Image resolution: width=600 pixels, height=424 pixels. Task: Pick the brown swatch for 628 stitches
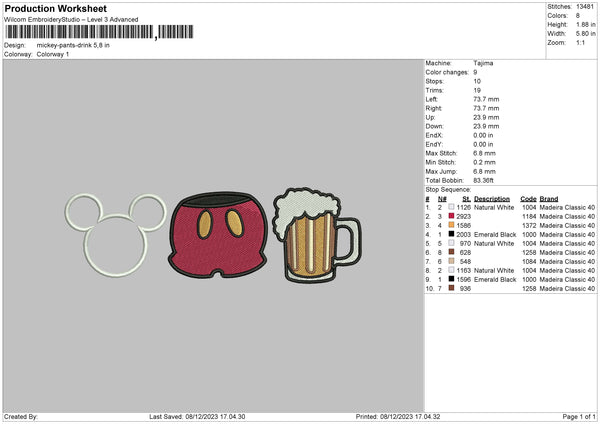[452, 252]
